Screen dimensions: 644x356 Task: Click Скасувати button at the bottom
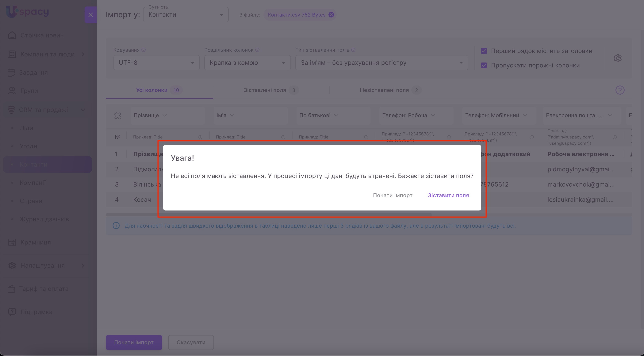(x=191, y=342)
